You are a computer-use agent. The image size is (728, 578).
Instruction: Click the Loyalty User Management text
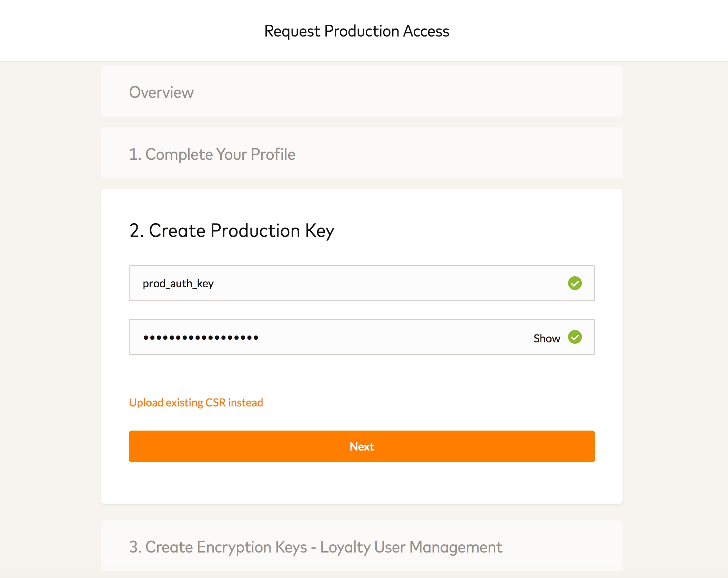pyautogui.click(x=411, y=547)
